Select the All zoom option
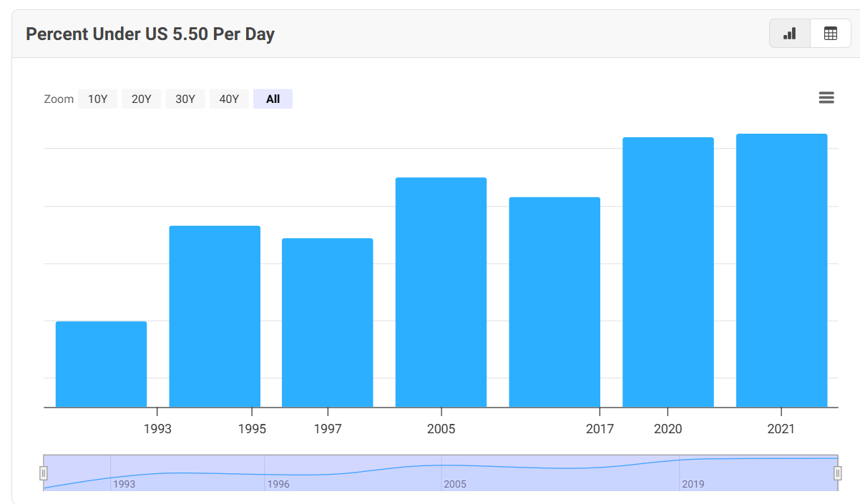860x504 pixels. pos(273,99)
